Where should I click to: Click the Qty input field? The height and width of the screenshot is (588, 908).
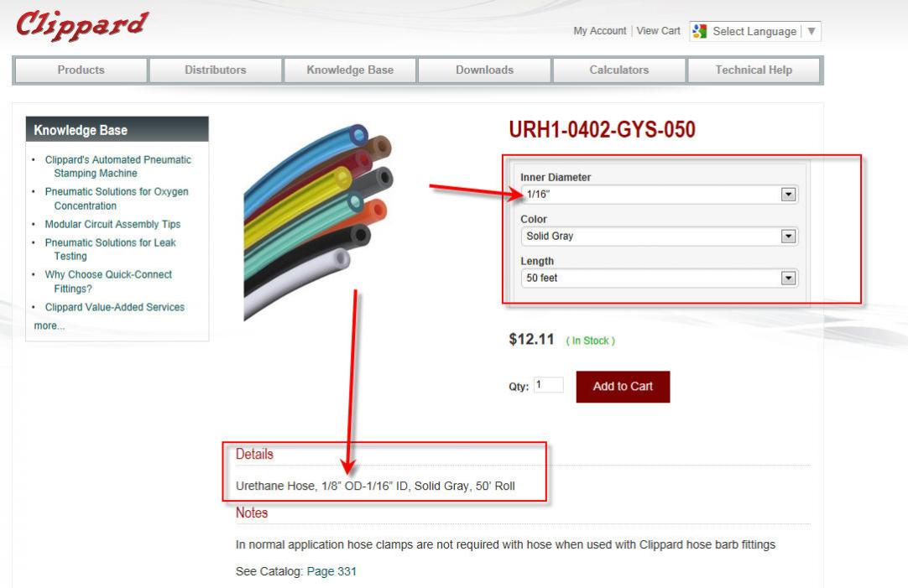548,385
